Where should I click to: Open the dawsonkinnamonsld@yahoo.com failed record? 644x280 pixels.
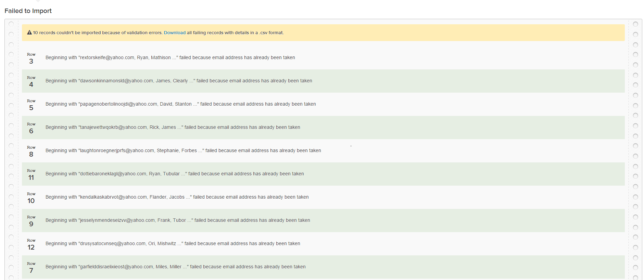coord(179,81)
